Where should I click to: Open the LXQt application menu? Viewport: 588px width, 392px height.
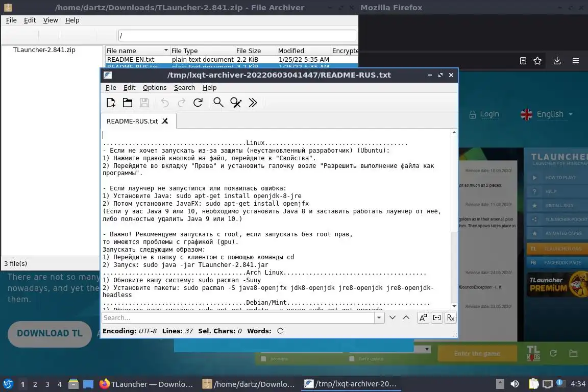[x=8, y=384]
